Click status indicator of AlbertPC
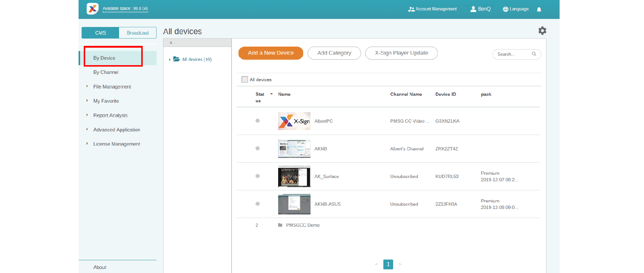The height and width of the screenshot is (273, 644). coord(257,121)
